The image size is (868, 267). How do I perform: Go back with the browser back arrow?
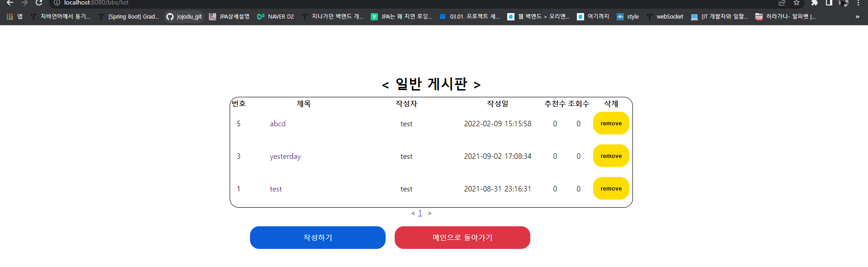point(9,3)
